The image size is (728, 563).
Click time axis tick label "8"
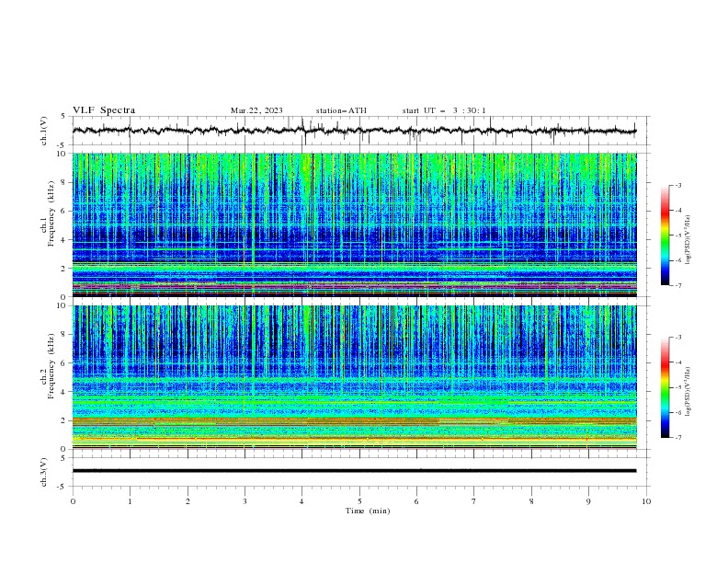[x=531, y=501]
